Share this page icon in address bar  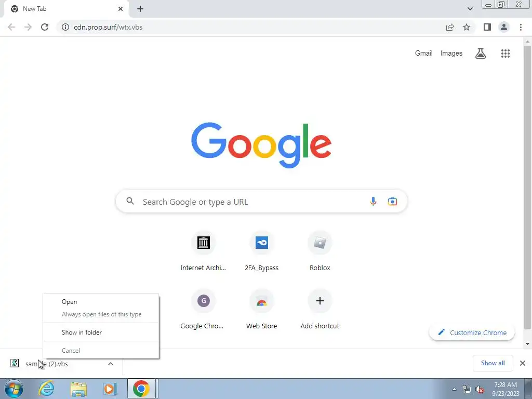point(450,27)
